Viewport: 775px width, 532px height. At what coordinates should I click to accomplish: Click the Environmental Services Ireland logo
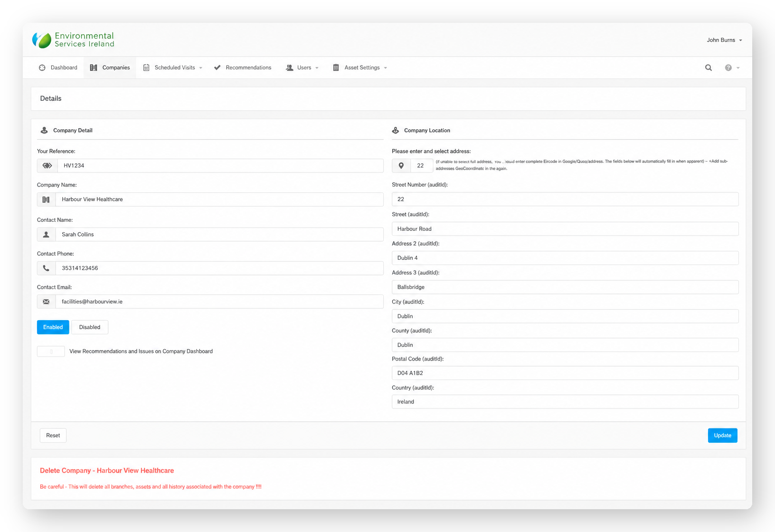(x=73, y=40)
